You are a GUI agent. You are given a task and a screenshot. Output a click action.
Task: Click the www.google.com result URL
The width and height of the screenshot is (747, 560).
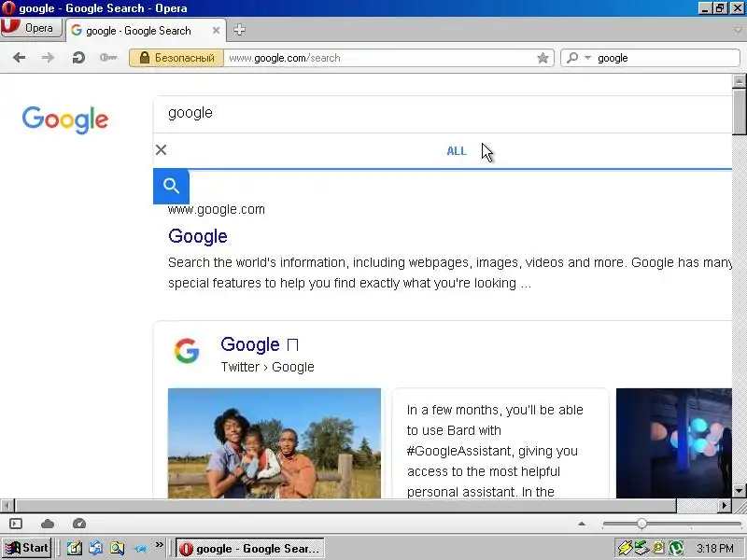pyautogui.click(x=217, y=209)
